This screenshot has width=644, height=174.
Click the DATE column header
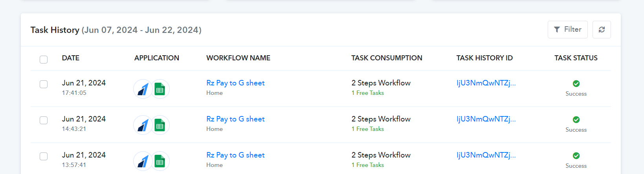pos(71,58)
